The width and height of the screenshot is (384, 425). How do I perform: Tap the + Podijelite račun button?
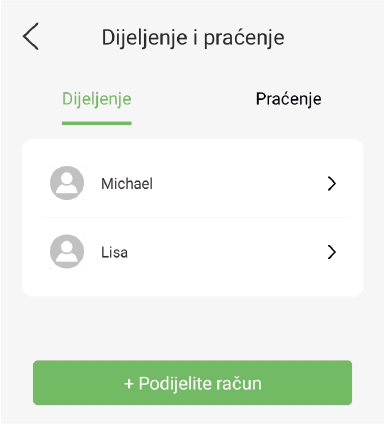(192, 383)
